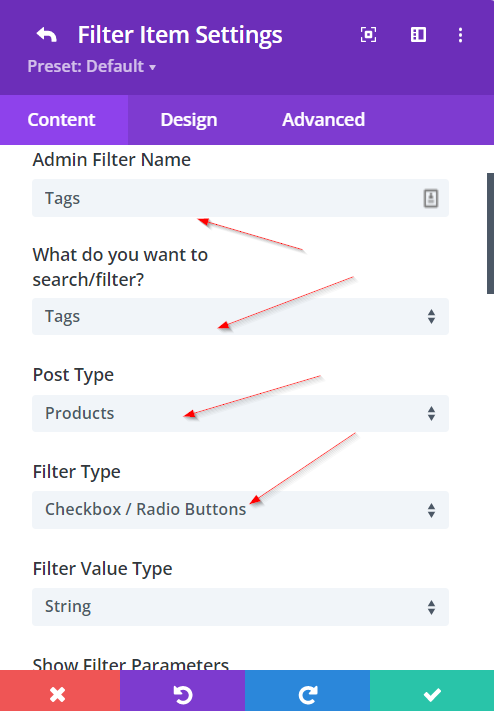Open the Preset: Default dropdown
This screenshot has width=494, height=711.
tap(92, 67)
